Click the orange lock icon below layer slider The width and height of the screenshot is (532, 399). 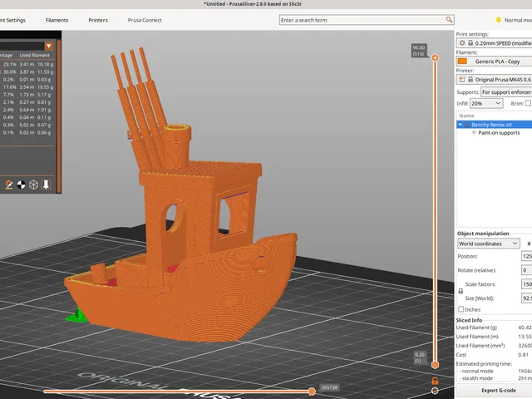(x=435, y=381)
